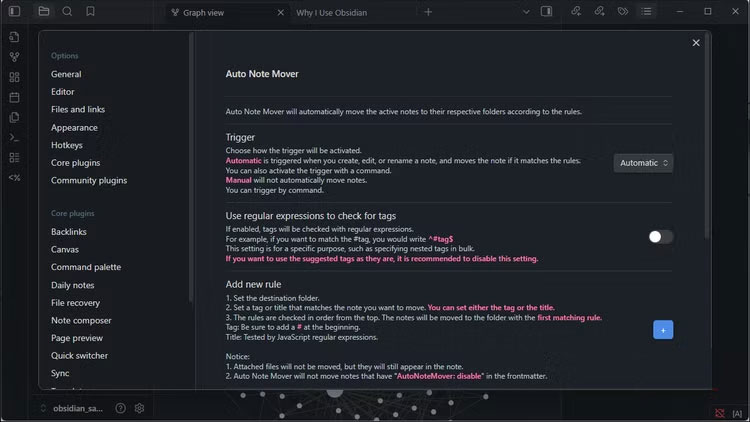Open General settings

coord(66,74)
